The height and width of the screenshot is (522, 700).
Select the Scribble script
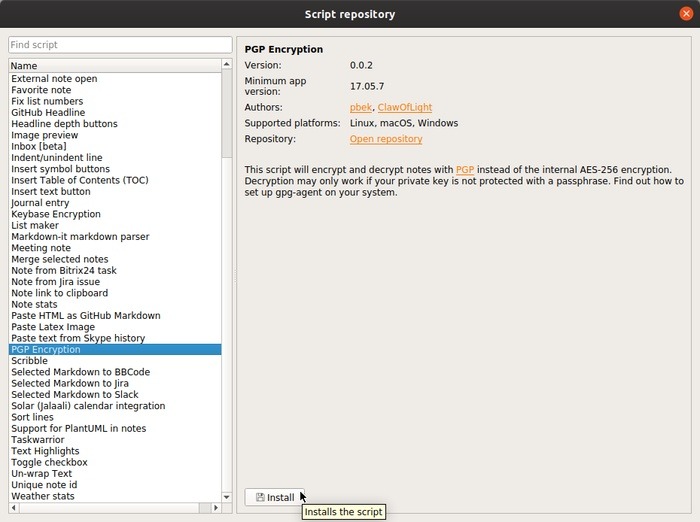(x=115, y=361)
